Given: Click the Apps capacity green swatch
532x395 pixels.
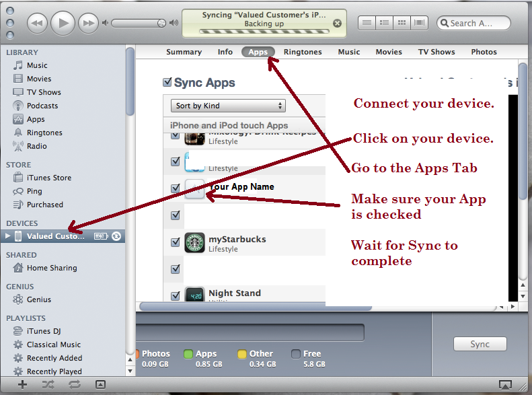Looking at the screenshot, I should pyautogui.click(x=188, y=354).
